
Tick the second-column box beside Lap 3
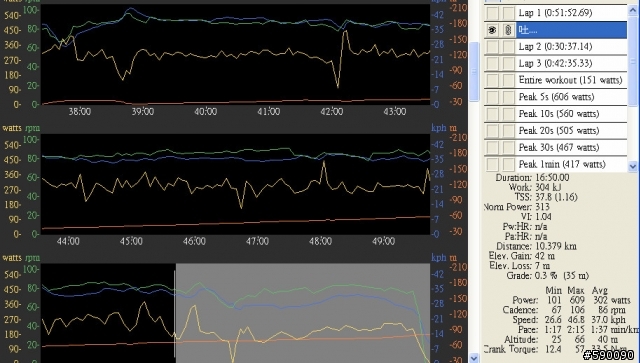(x=508, y=63)
